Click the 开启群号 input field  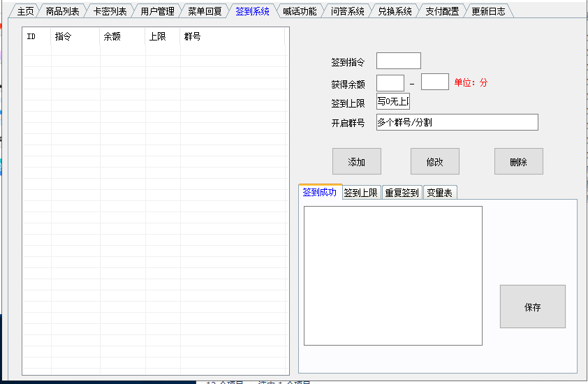pyautogui.click(x=457, y=122)
